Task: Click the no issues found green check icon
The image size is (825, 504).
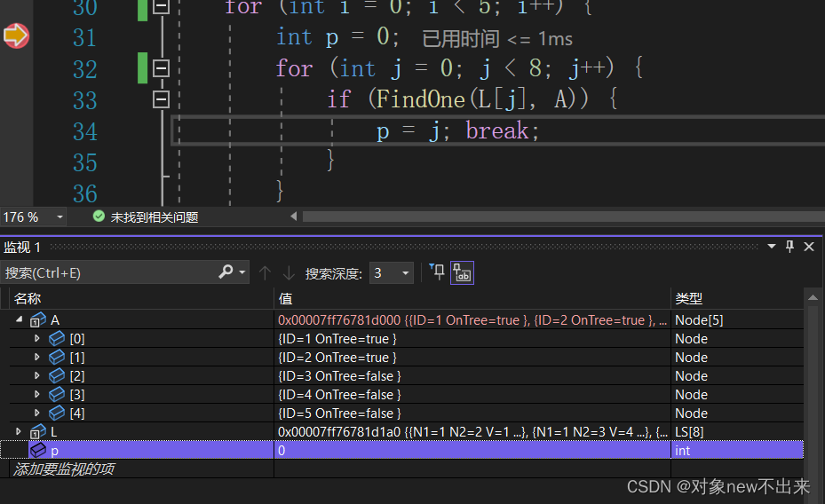Action: click(x=99, y=217)
